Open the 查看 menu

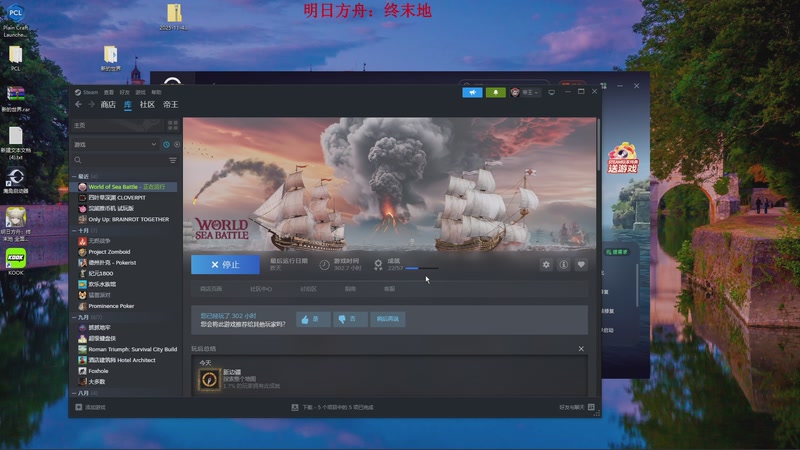pos(109,92)
